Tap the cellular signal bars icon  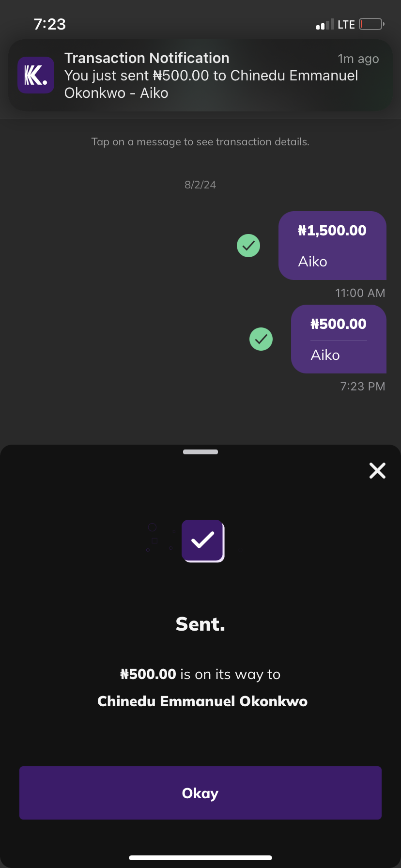click(324, 24)
